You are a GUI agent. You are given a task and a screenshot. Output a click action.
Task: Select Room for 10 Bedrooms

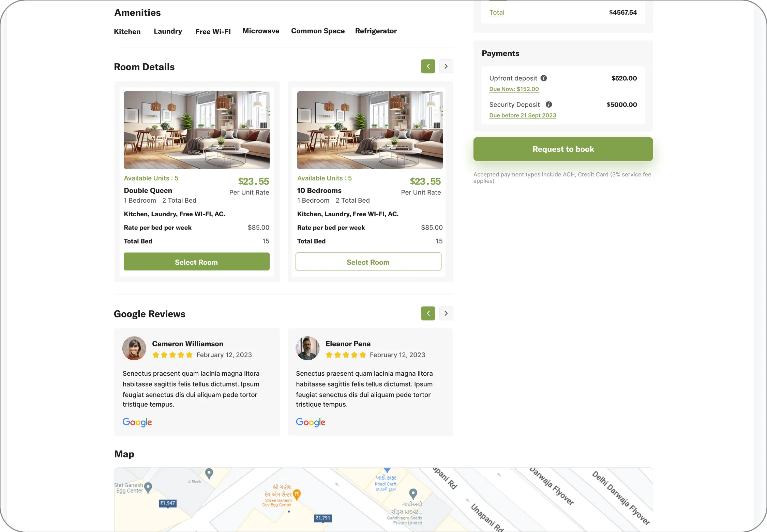pos(368,262)
